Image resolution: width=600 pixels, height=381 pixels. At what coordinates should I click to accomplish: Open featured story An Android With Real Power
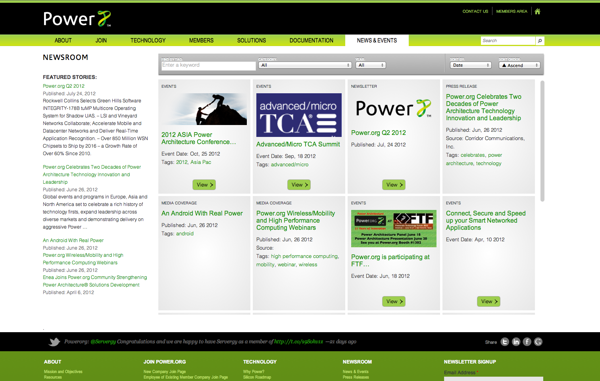coord(73,240)
